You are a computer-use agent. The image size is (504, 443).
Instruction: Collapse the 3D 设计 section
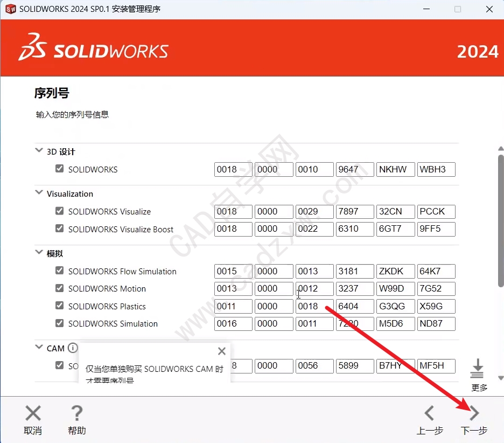point(39,150)
